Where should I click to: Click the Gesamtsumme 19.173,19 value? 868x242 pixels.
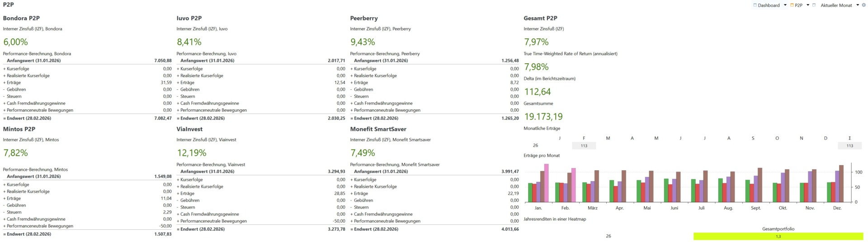coord(543,117)
